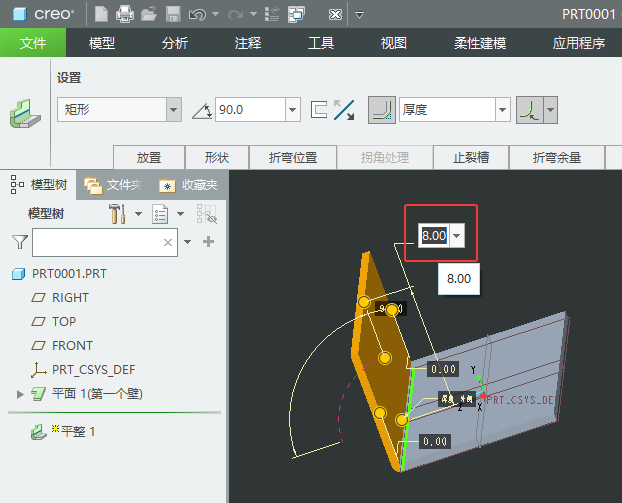Click the upper 0.00 offset dimension label
This screenshot has height=503, width=622.
[x=443, y=369]
